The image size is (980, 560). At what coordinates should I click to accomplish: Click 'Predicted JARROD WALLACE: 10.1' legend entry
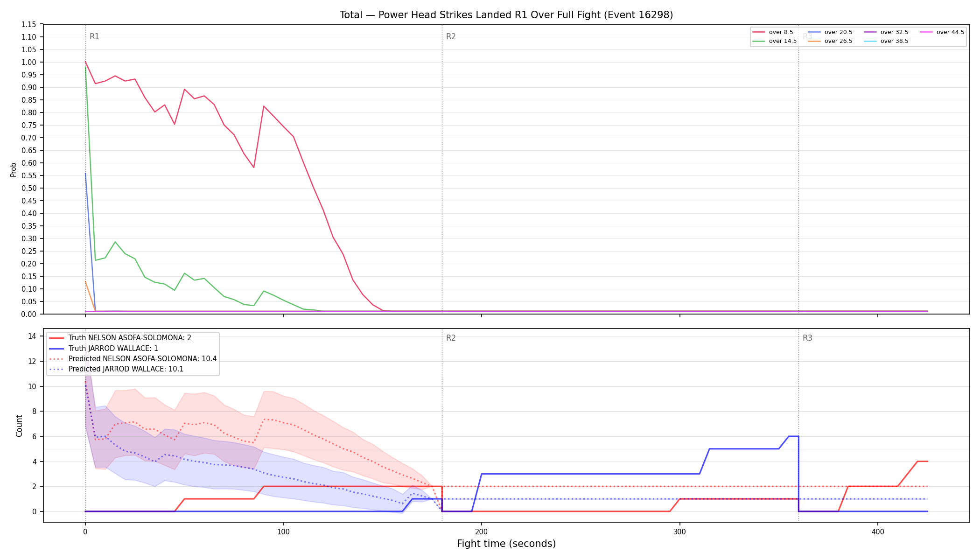[x=116, y=369]
